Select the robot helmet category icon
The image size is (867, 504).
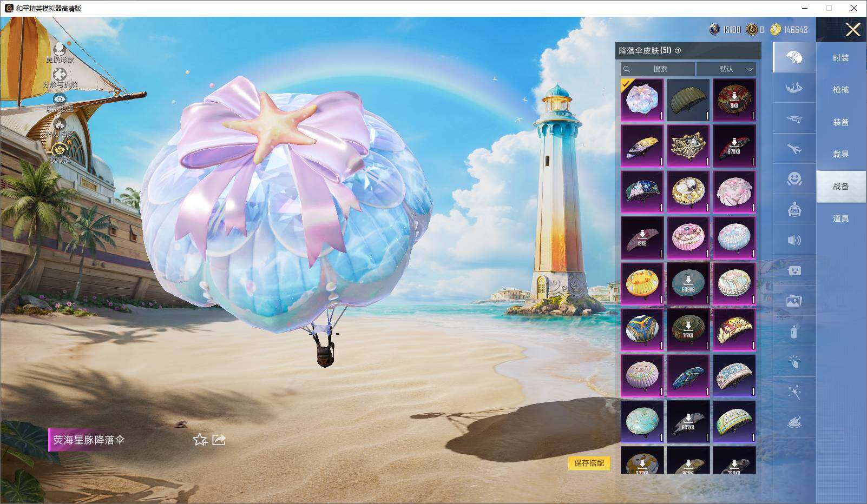pos(794,209)
